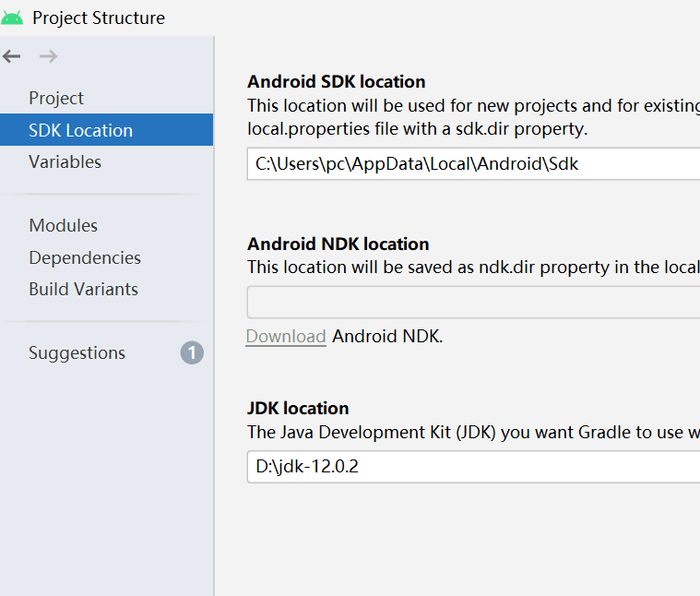This screenshot has height=596, width=700.
Task: Click the forward arrow navigation icon
Action: (x=48, y=56)
